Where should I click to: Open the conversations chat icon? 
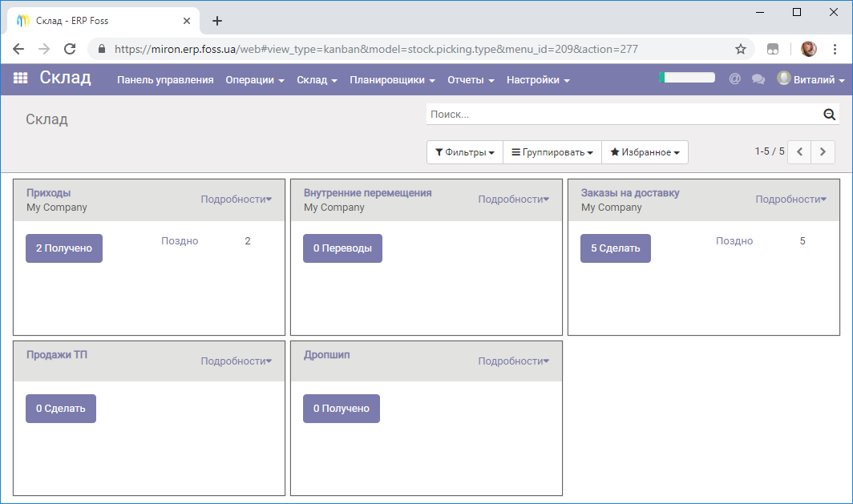758,79
